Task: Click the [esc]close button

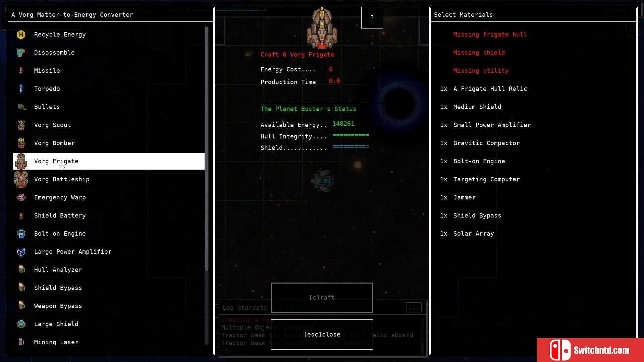Action: pyautogui.click(x=322, y=334)
